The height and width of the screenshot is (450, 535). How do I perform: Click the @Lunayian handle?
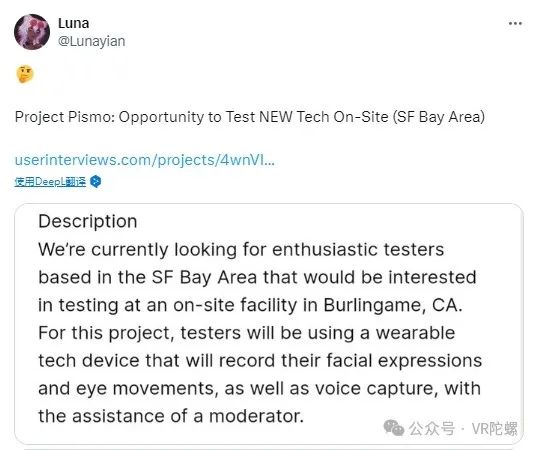(91, 41)
